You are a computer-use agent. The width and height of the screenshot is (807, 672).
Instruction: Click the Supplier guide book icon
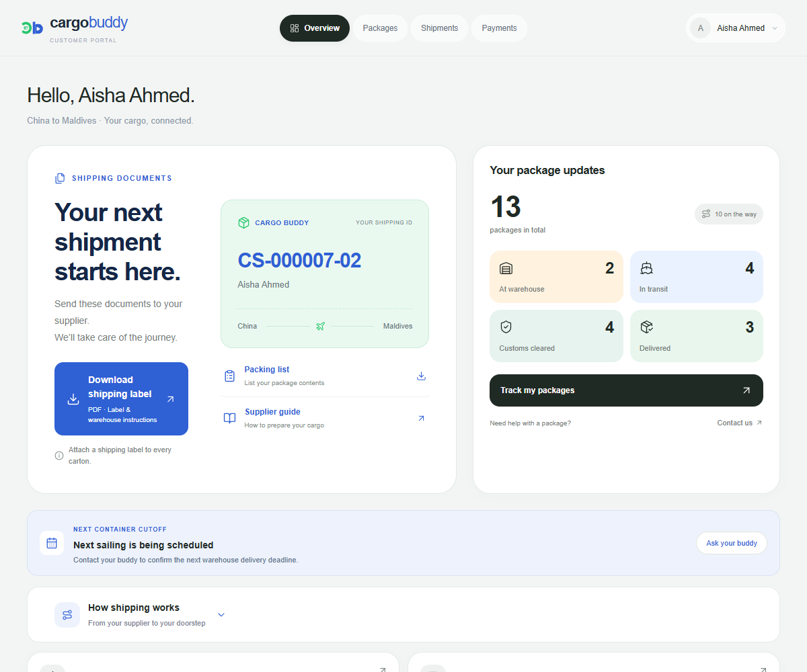coord(229,418)
